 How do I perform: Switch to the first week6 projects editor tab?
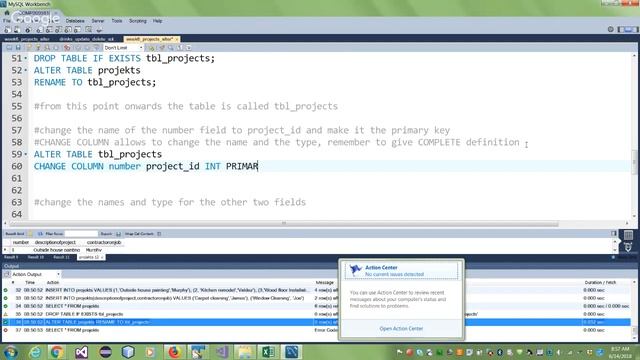point(27,39)
